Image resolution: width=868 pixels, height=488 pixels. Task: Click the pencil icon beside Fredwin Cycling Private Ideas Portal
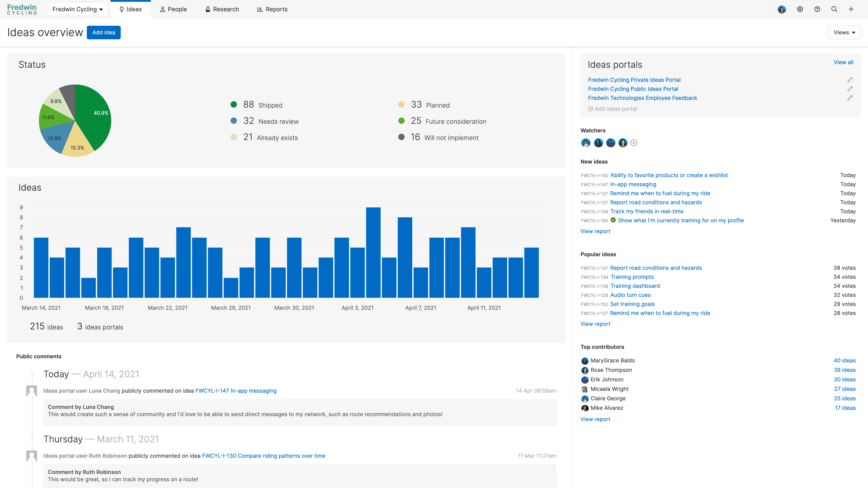(x=850, y=80)
